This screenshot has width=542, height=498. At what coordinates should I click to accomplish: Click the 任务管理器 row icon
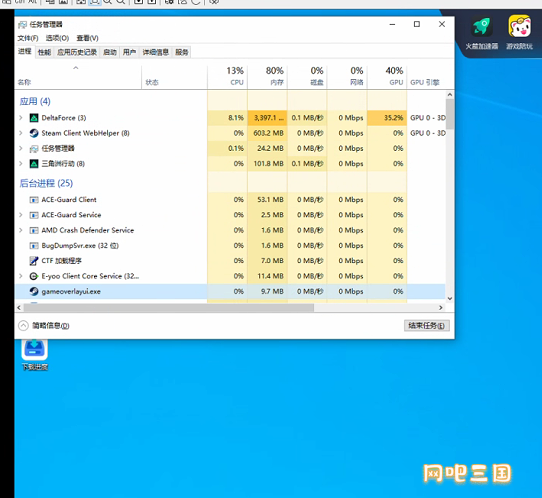point(34,149)
